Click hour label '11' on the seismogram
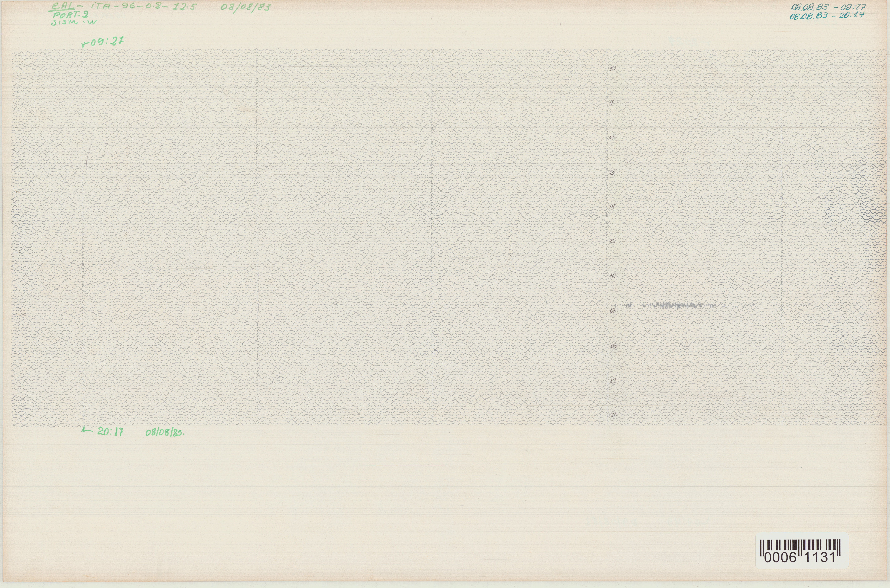 point(612,102)
